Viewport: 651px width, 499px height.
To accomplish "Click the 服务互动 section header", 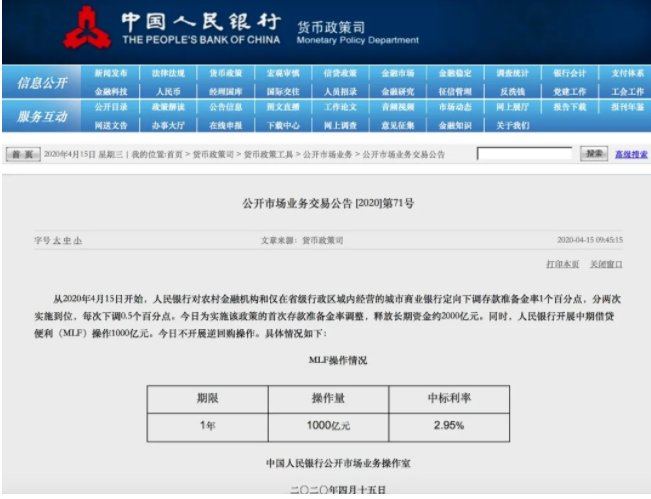I will [42, 116].
